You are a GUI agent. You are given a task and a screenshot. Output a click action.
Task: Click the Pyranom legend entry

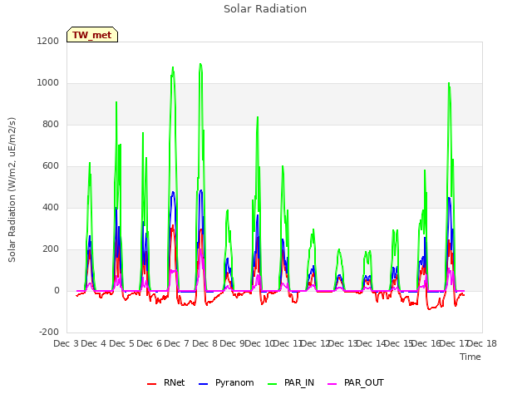tap(226, 382)
